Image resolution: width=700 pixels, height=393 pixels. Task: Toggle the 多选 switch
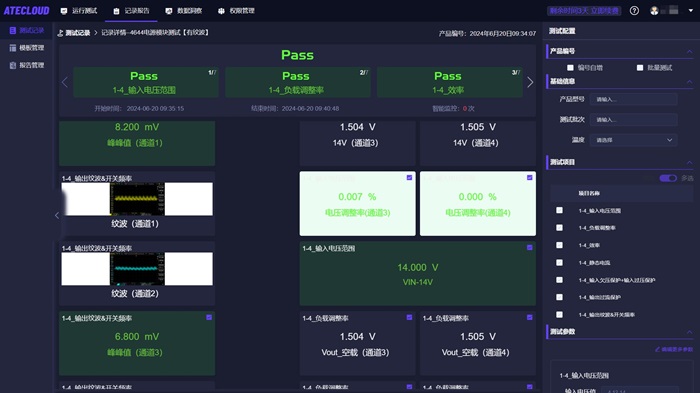tap(668, 178)
